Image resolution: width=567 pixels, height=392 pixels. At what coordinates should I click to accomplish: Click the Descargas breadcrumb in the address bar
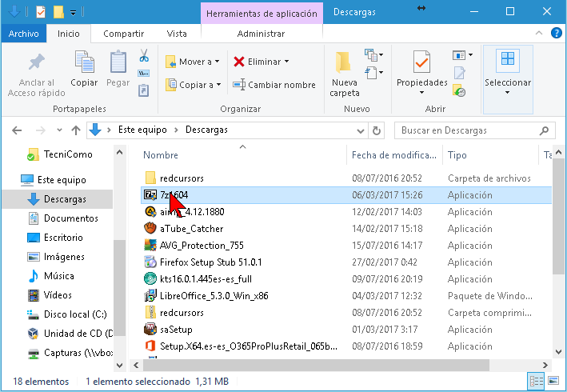pos(206,130)
